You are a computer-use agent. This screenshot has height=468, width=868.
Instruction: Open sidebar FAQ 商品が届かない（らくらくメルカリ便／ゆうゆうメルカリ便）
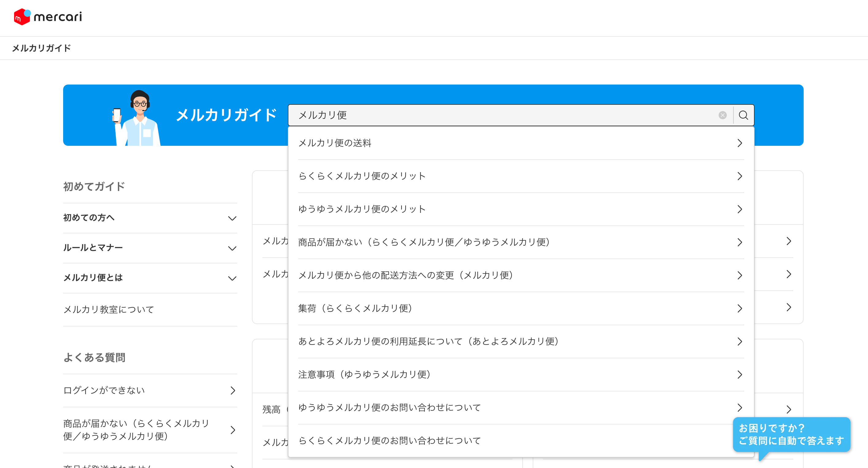click(150, 430)
